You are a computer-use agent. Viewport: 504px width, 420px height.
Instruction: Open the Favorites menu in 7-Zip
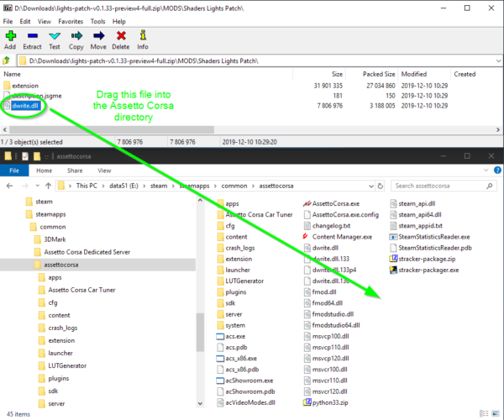[x=71, y=22]
